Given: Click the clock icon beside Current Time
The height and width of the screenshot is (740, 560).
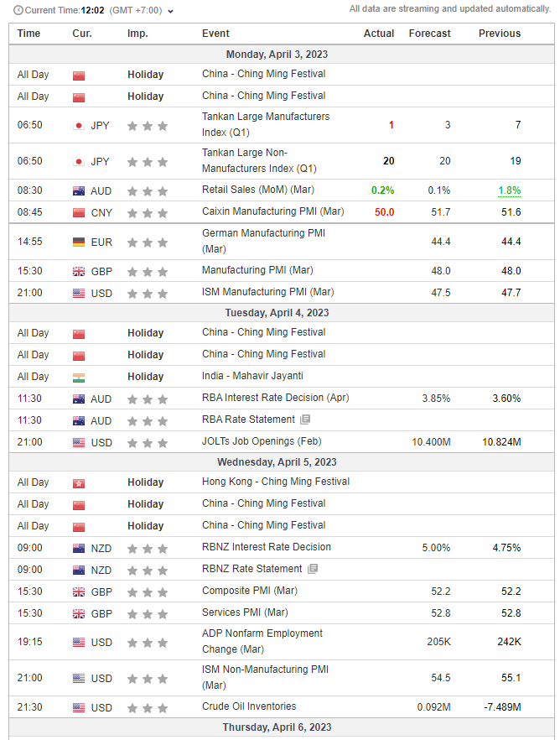Looking at the screenshot, I should click(18, 11).
